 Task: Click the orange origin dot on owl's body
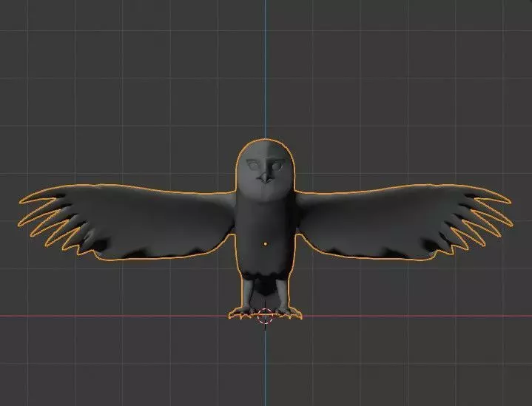coord(265,243)
